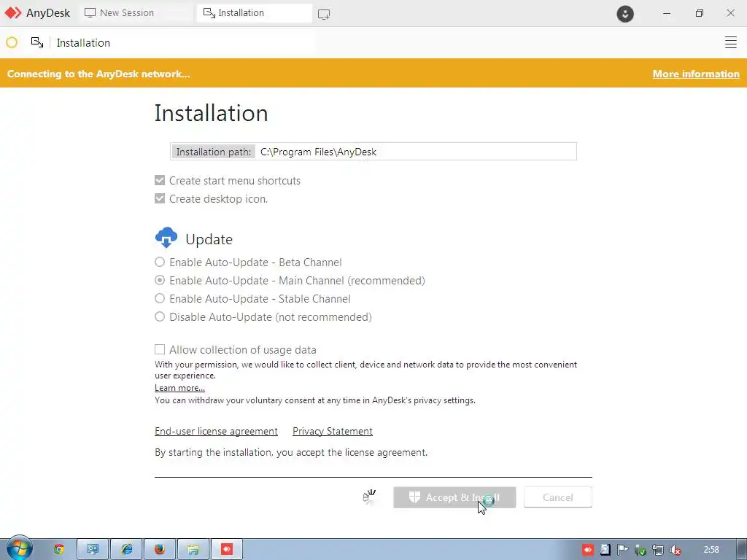This screenshot has width=747, height=560.
Task: Open the taskbar monitor app button
Action: [x=93, y=550]
